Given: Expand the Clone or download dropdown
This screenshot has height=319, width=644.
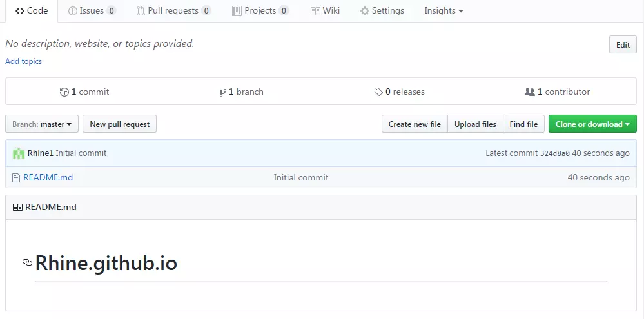Looking at the screenshot, I should click(x=592, y=124).
